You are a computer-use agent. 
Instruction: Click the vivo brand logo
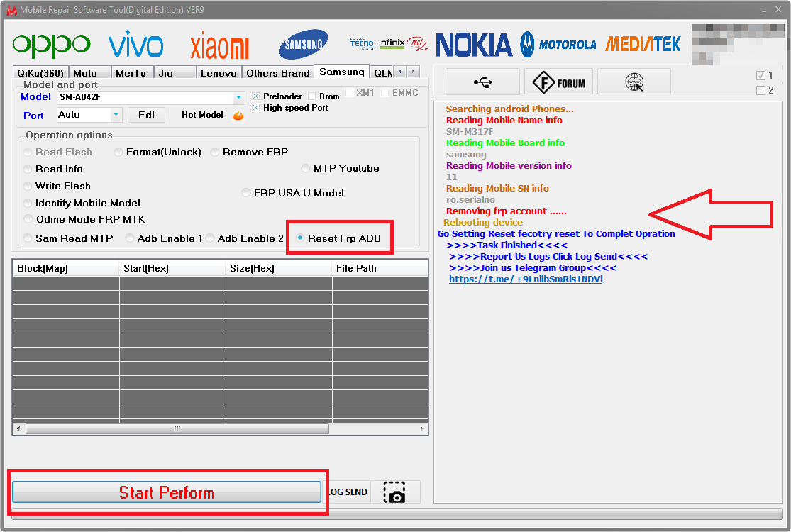coord(136,44)
